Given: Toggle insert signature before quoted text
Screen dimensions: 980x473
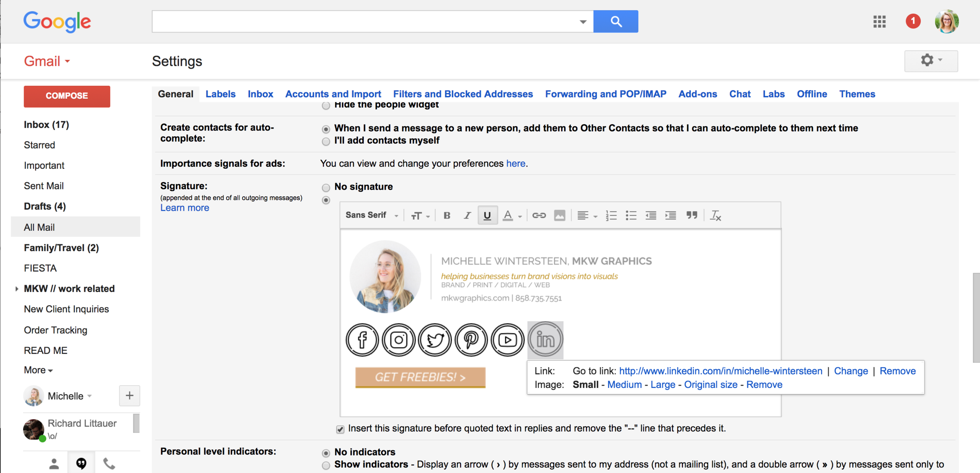Looking at the screenshot, I should click(340, 429).
